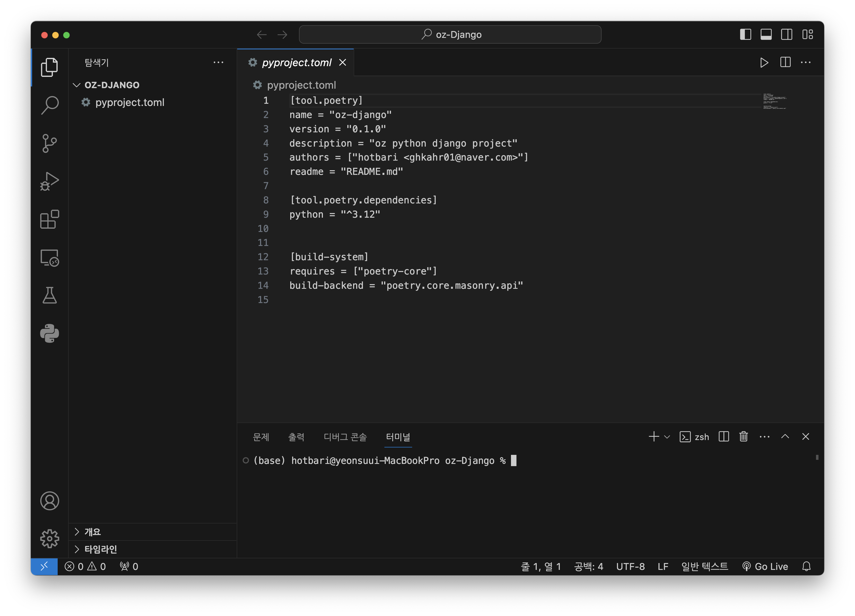Split the terminal panel
This screenshot has height=616, width=855.
click(x=724, y=436)
